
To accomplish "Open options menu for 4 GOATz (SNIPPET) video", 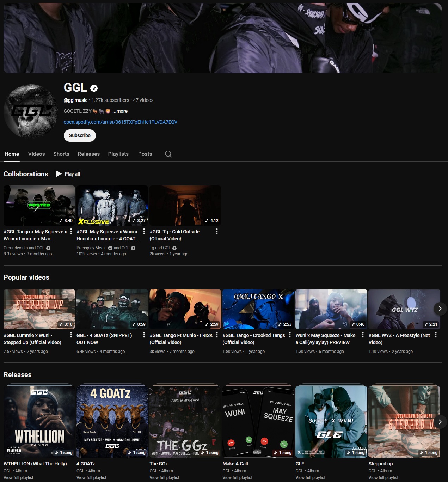I will pyautogui.click(x=144, y=335).
